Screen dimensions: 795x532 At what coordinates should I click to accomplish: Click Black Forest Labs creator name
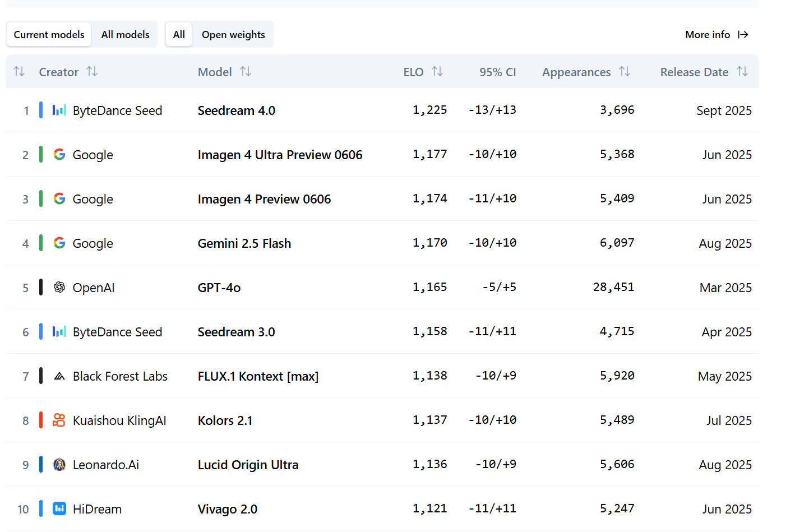coord(120,376)
